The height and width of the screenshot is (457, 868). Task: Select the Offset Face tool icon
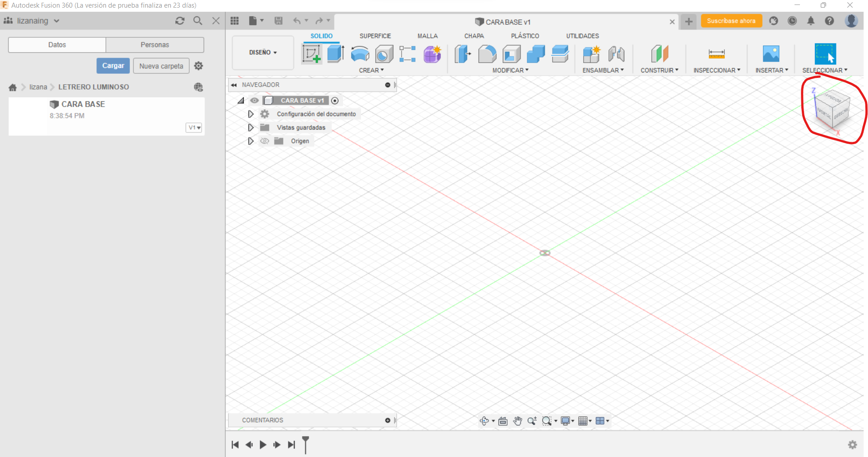(x=560, y=54)
